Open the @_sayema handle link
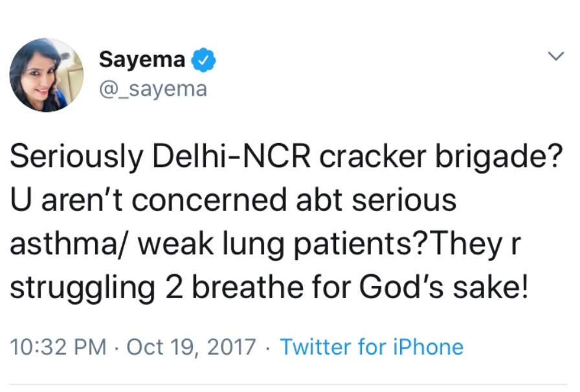Viewport: 580px width, 392px height. pos(153,88)
